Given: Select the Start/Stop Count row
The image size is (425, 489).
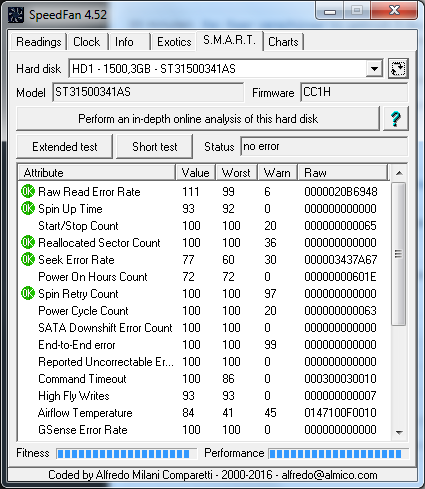Looking at the screenshot, I should pos(203,226).
